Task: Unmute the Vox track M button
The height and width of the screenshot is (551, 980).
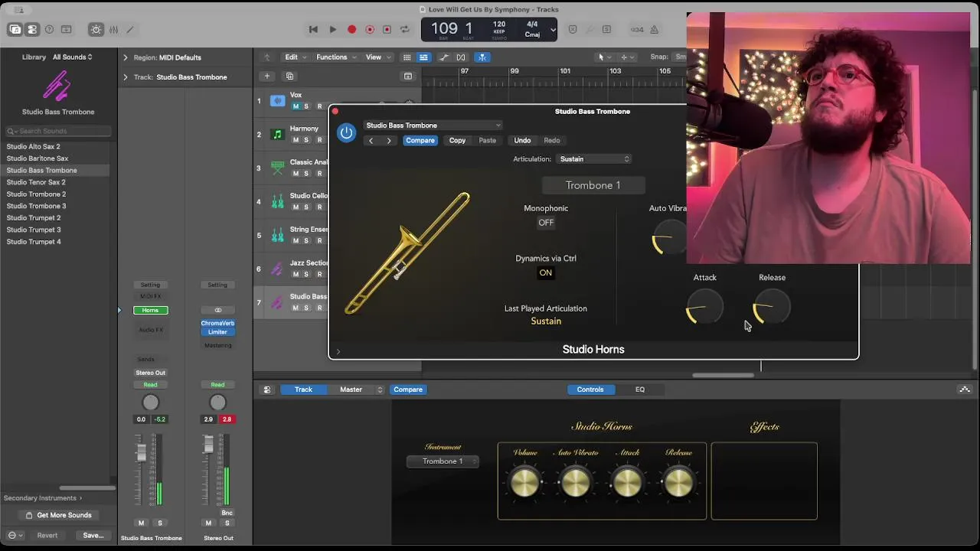Action: [x=296, y=106]
